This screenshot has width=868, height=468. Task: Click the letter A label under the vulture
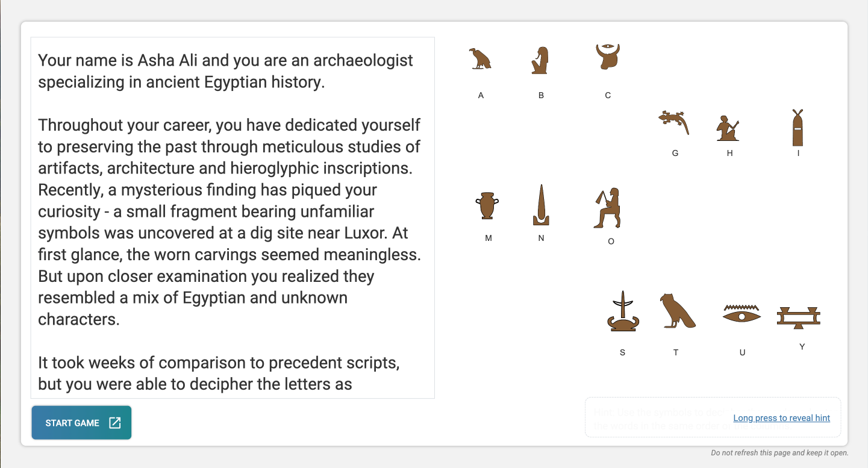click(481, 95)
